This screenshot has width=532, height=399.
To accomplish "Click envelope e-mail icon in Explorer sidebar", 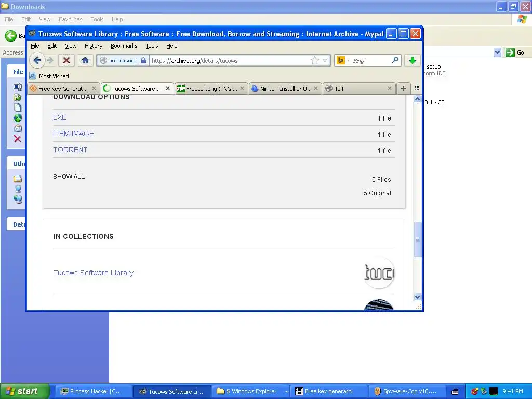I will pyautogui.click(x=18, y=128).
